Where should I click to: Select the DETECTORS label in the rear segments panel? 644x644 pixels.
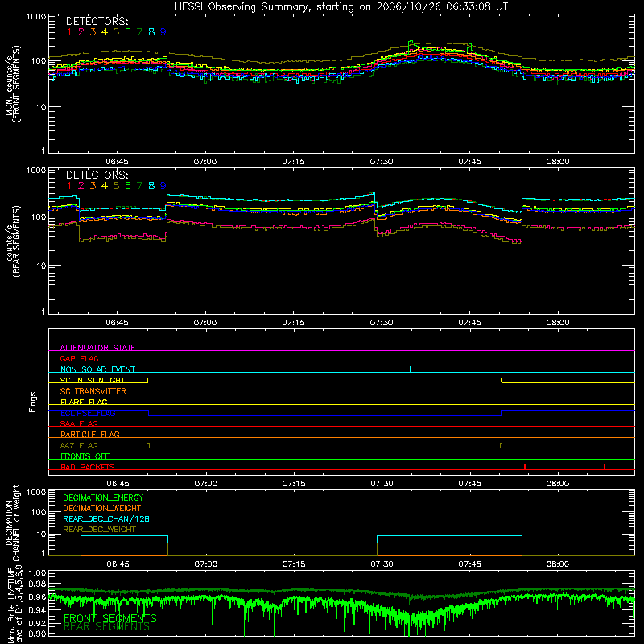pos(97,175)
